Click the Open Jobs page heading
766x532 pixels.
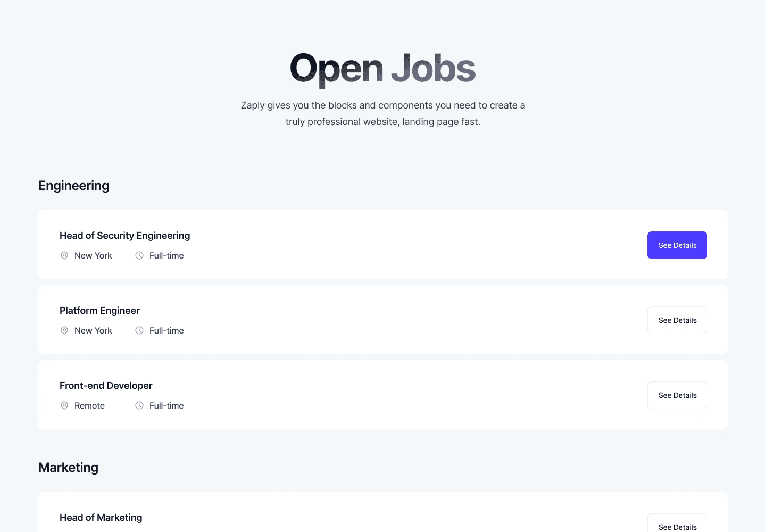pyautogui.click(x=383, y=69)
